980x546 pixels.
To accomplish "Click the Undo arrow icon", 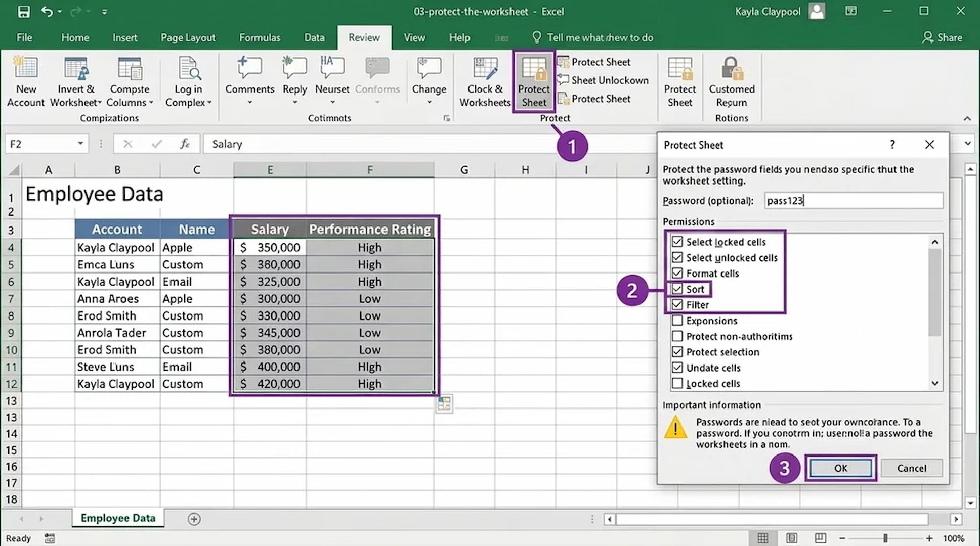I will click(47, 11).
